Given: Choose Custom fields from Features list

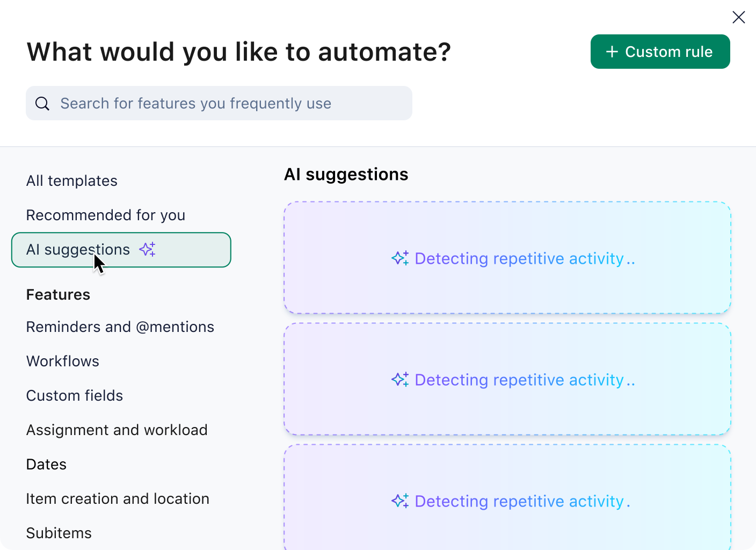Looking at the screenshot, I should pyautogui.click(x=75, y=396).
